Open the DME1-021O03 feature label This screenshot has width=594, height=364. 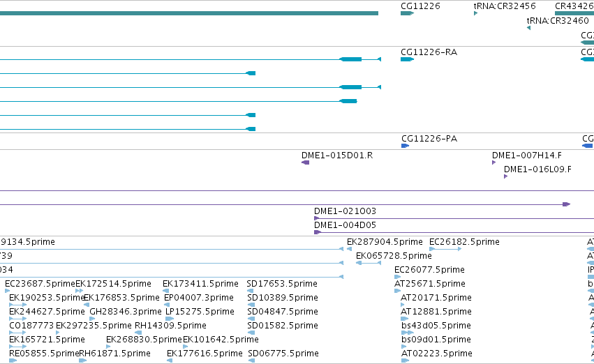click(345, 211)
